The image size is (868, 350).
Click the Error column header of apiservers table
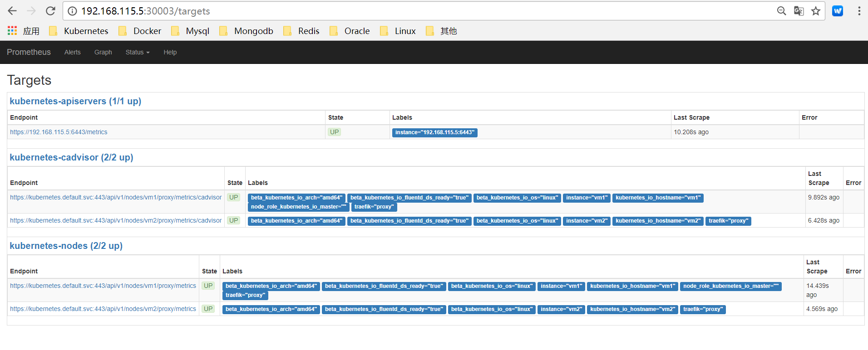[809, 117]
